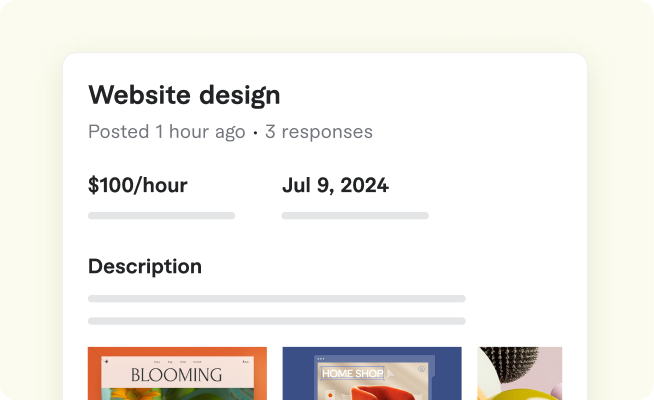The width and height of the screenshot is (654, 400).
Task: Click the $100/hour rate
Action: tap(138, 185)
